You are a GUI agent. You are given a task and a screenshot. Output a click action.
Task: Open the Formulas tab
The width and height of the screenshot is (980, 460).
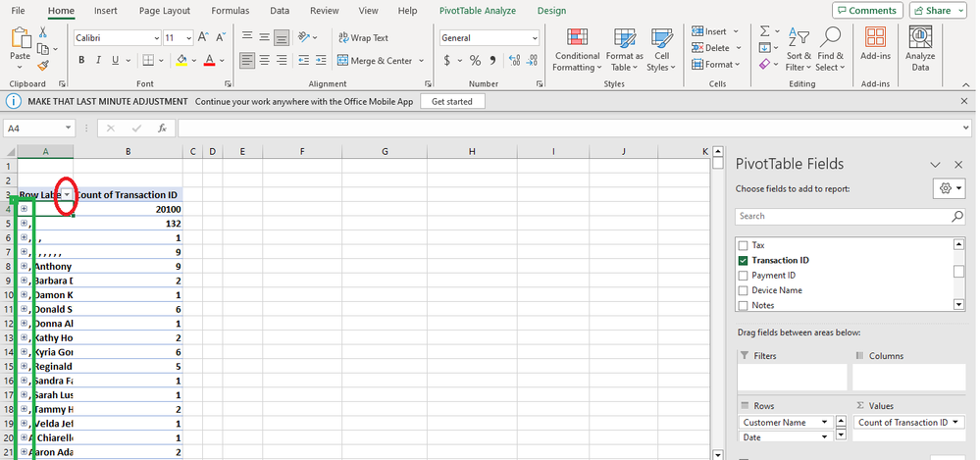click(230, 11)
